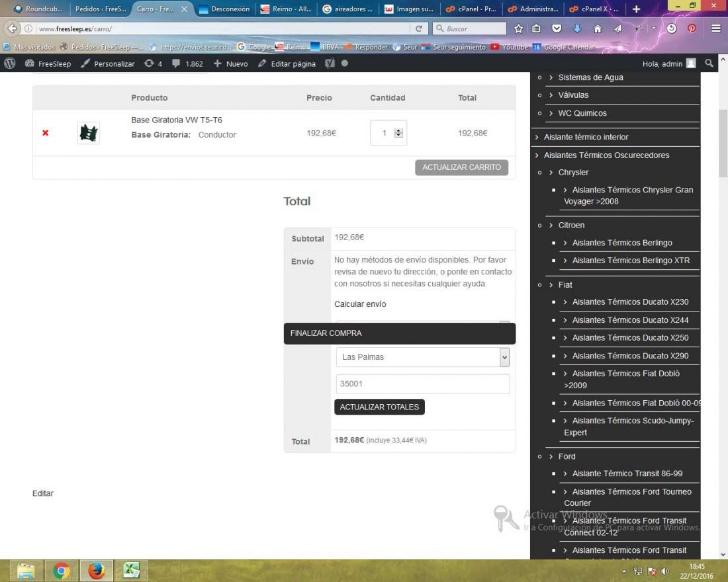The height and width of the screenshot is (582, 728).
Task: Switch to the Pedidos ‹ FreeS... tab
Action: coord(101,9)
